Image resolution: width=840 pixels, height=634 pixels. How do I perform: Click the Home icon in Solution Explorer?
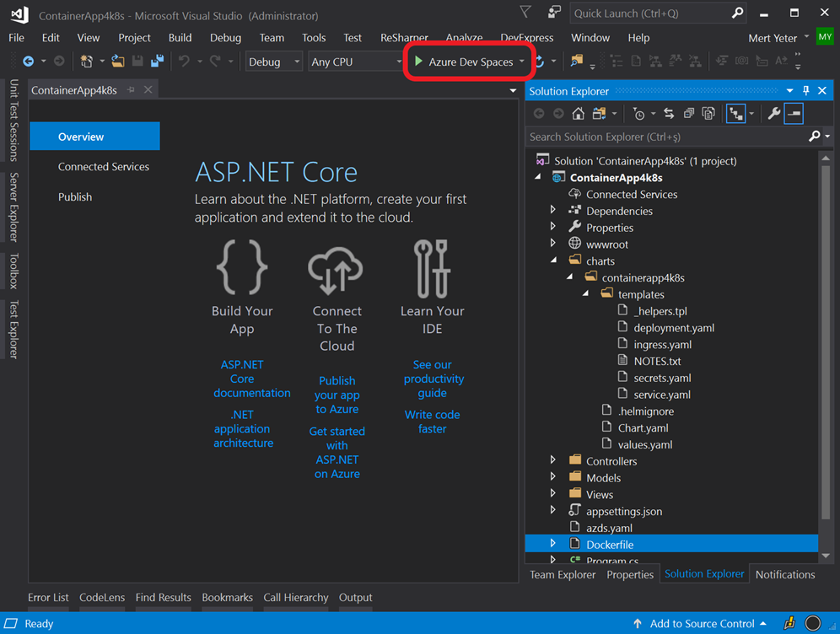[x=578, y=114]
